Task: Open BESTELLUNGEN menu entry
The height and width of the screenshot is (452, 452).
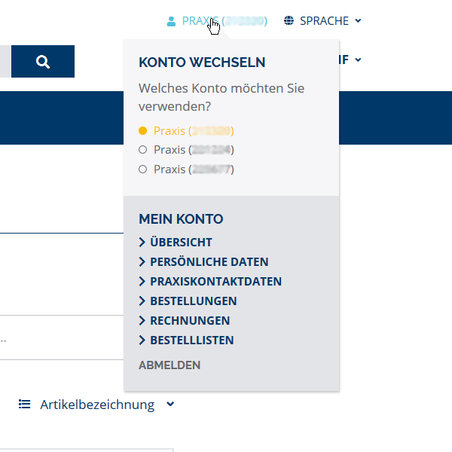Action: (193, 301)
